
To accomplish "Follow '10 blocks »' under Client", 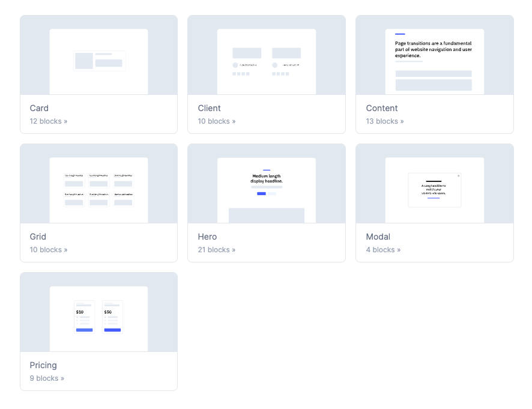I will click(x=217, y=121).
